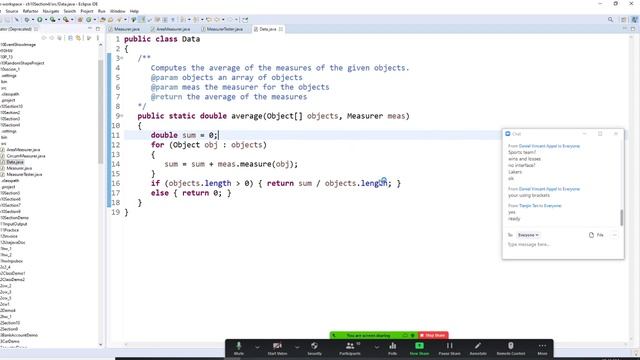
Task: Click the Zoom chat message input field
Action: coord(562,244)
